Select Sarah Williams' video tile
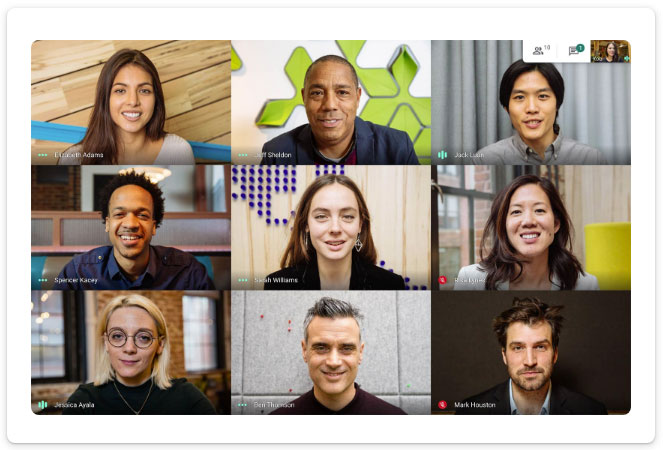The image size is (663, 450). click(x=331, y=228)
